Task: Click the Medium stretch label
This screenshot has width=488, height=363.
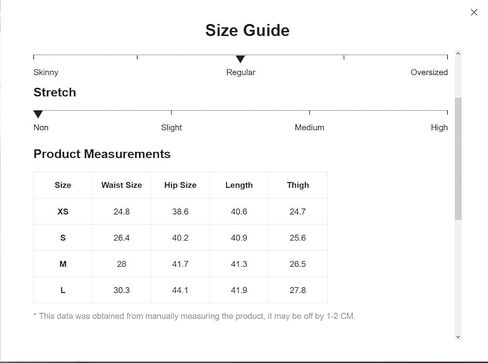Action: click(x=309, y=127)
